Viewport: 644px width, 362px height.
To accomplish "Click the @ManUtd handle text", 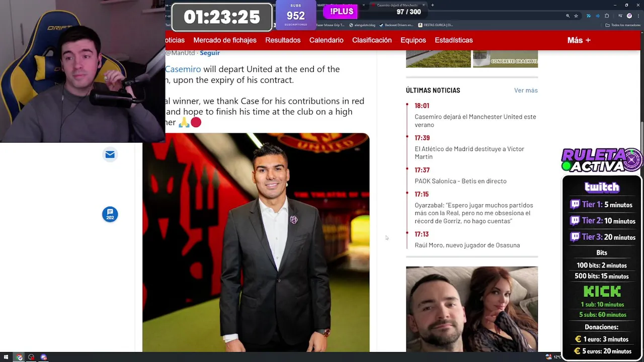I will pos(180,53).
